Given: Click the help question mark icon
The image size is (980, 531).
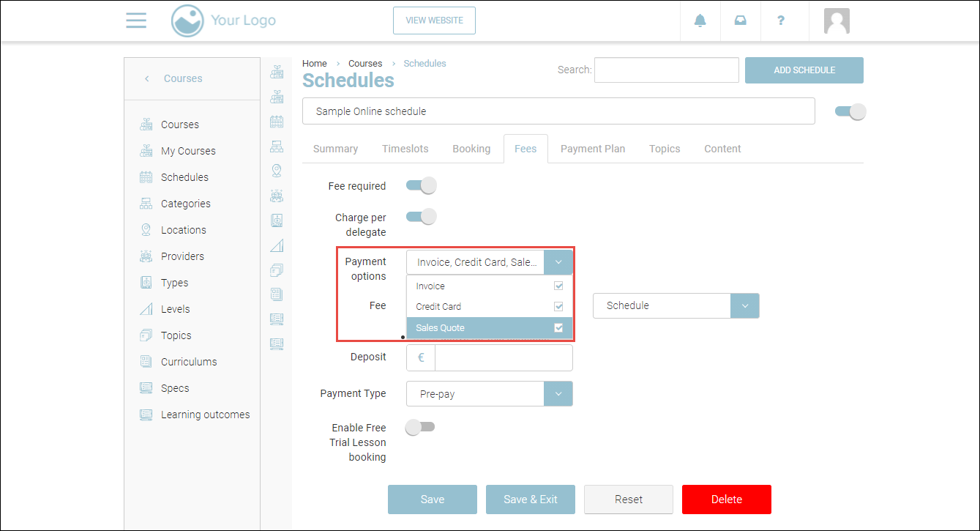Looking at the screenshot, I should (x=782, y=21).
